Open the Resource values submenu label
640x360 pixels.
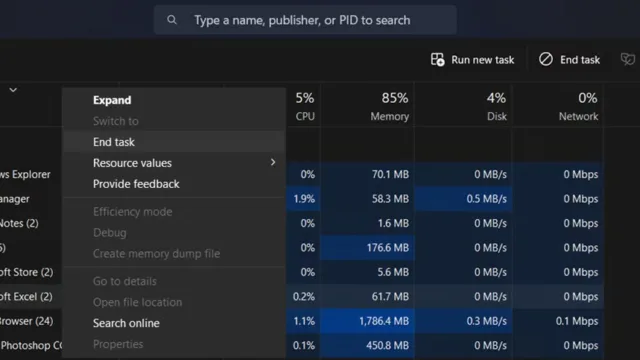tap(132, 163)
